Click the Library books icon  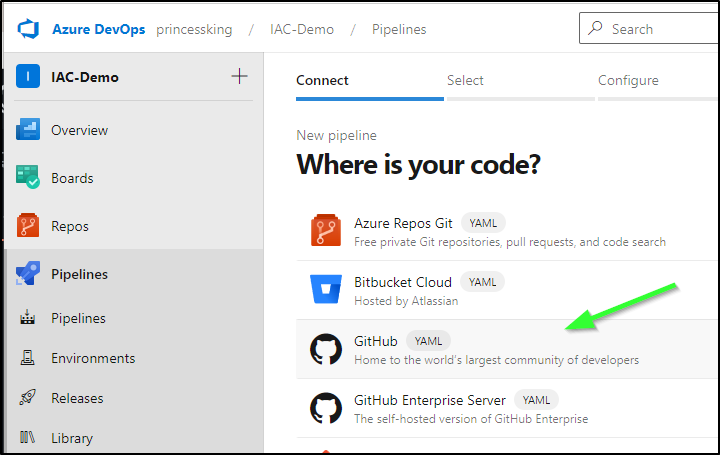pos(28,437)
